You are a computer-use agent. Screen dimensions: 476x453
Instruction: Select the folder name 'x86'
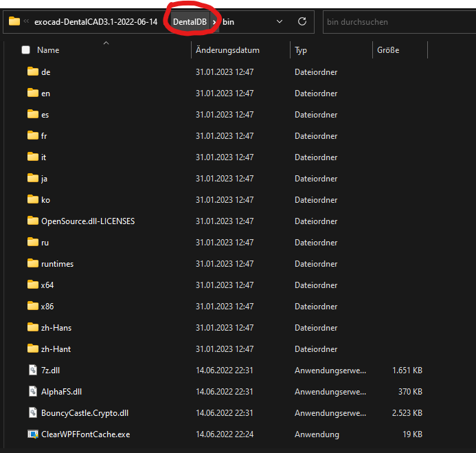tap(47, 307)
